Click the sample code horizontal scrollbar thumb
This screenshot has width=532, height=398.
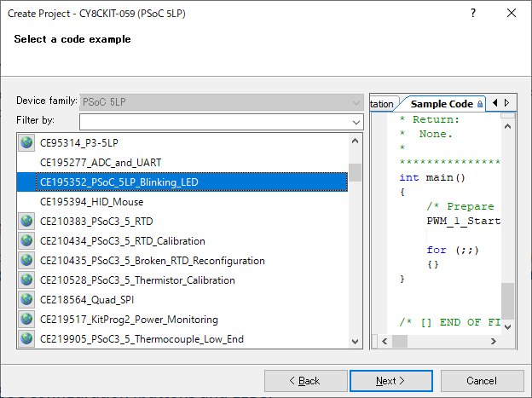click(400, 342)
